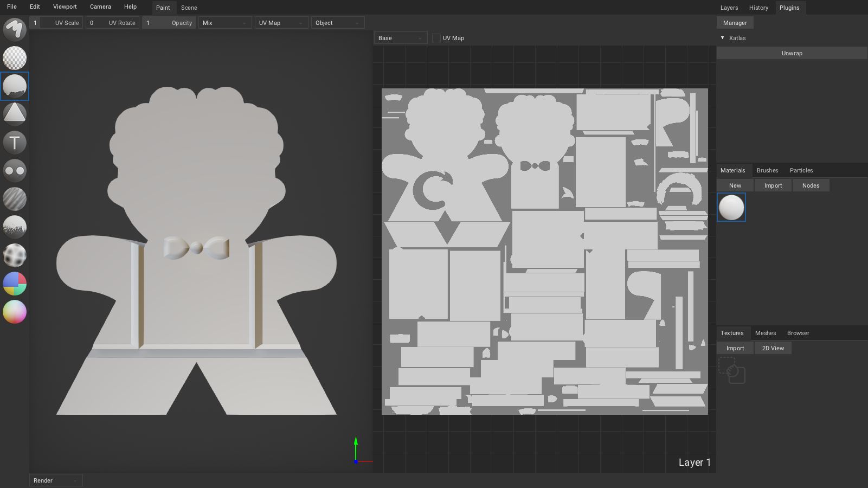Open the Object dropdown

click(x=338, y=23)
